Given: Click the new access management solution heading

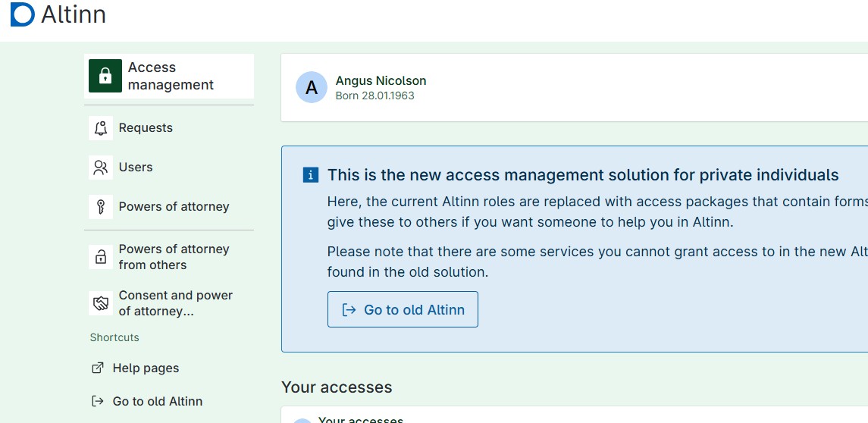Looking at the screenshot, I should tap(583, 175).
